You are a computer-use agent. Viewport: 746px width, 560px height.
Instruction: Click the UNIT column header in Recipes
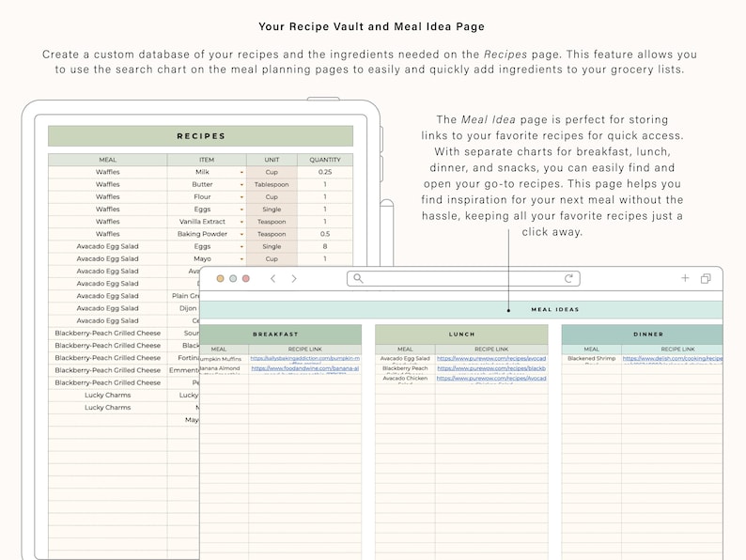(x=272, y=160)
